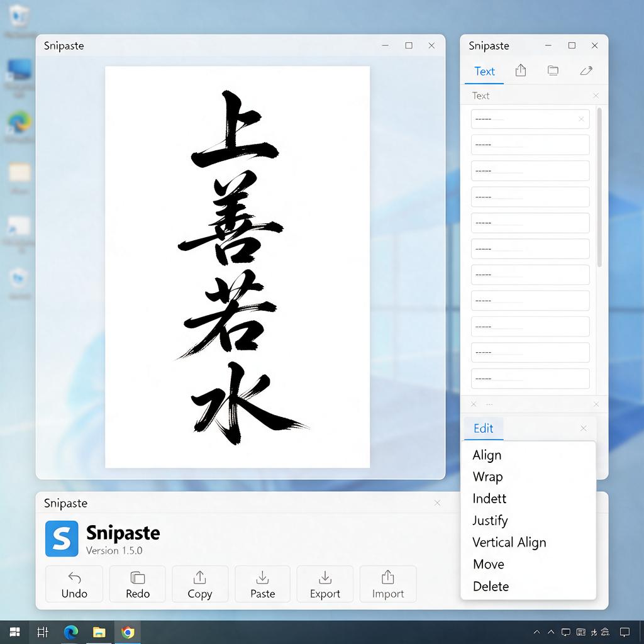Choose Move from the Edit menu
Image resolution: width=644 pixels, height=644 pixels.
tap(488, 564)
